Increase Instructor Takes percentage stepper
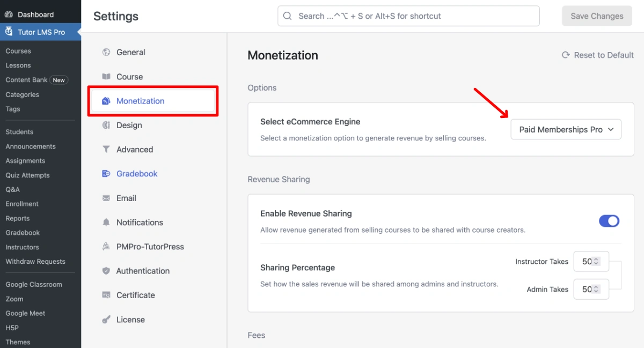This screenshot has width=644, height=348. tap(602, 259)
